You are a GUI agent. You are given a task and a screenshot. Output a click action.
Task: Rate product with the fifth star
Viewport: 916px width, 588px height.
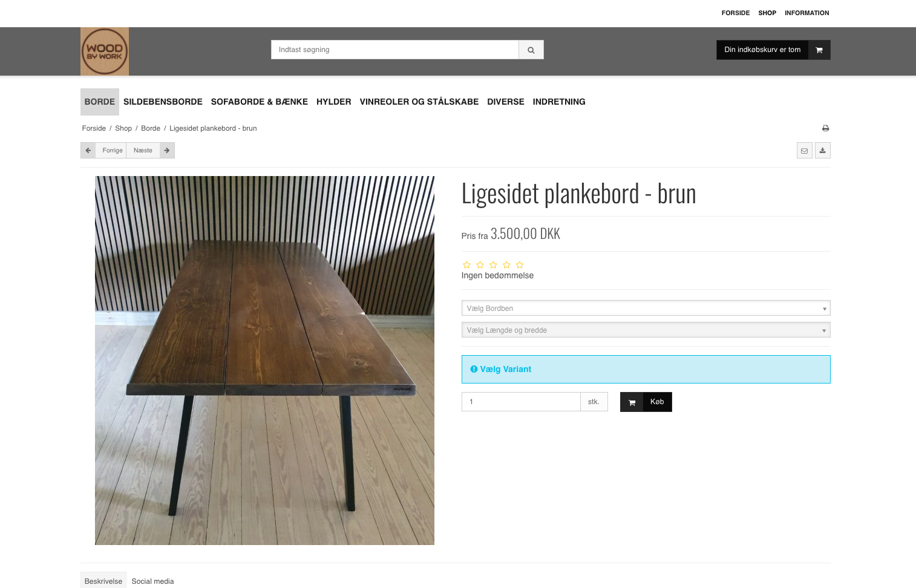click(x=520, y=265)
